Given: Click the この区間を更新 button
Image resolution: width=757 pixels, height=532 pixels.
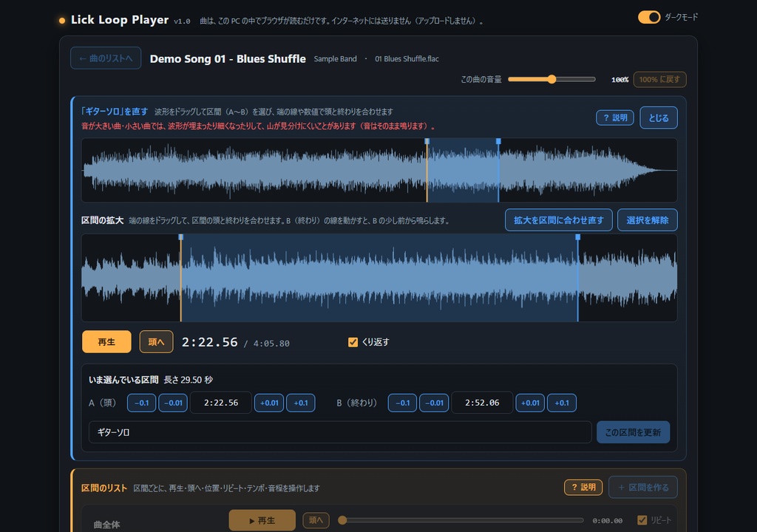Looking at the screenshot, I should [633, 432].
